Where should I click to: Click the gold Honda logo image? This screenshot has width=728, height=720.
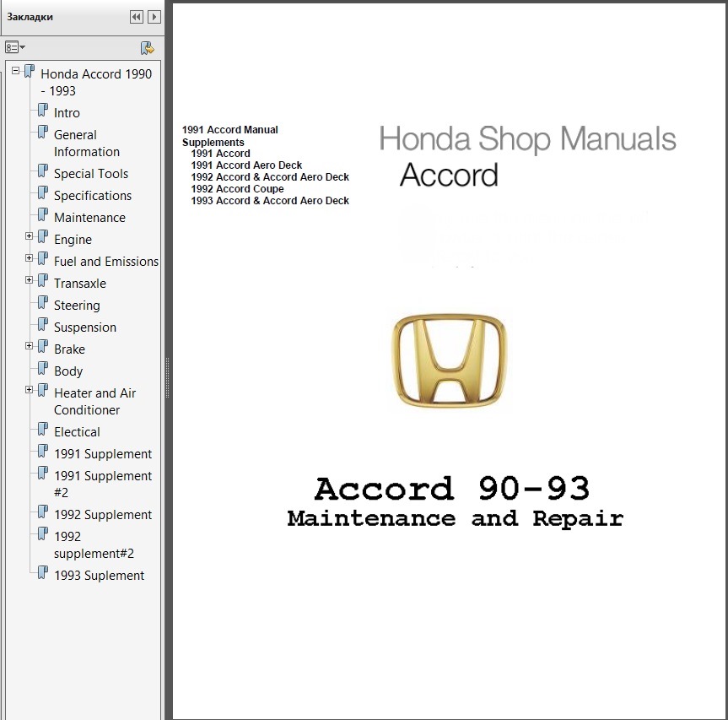point(450,360)
